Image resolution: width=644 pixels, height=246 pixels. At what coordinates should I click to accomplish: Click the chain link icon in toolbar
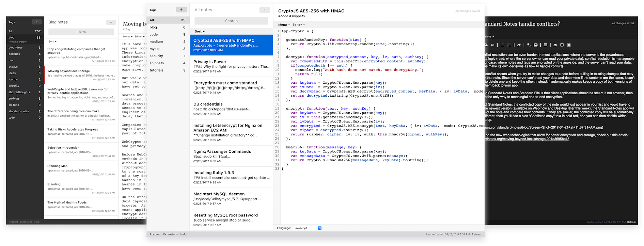[529, 45]
